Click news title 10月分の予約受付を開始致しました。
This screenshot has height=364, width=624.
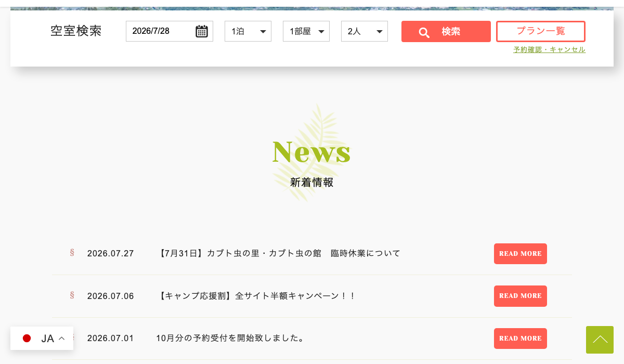(231, 338)
